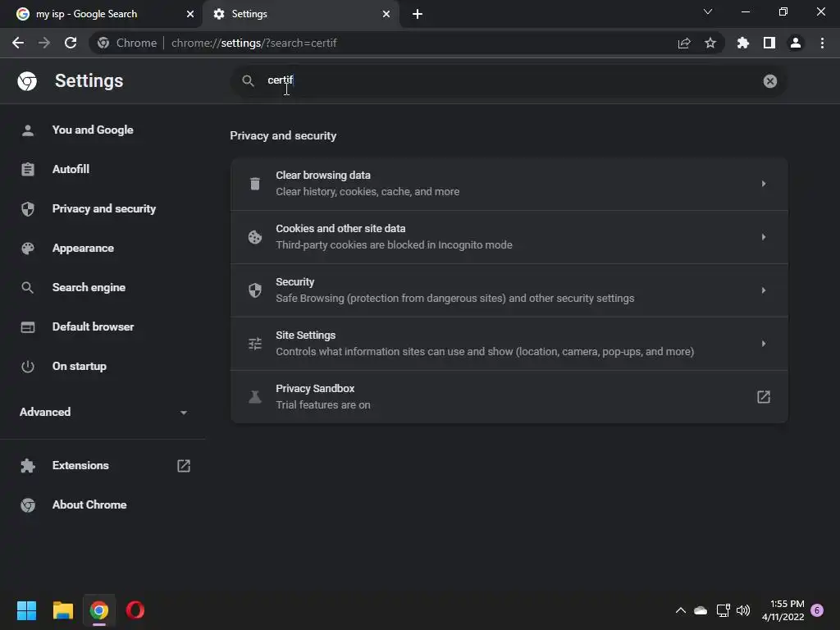The height and width of the screenshot is (630, 840).
Task: Expand Cookies and other site data arrow
Action: [764, 237]
